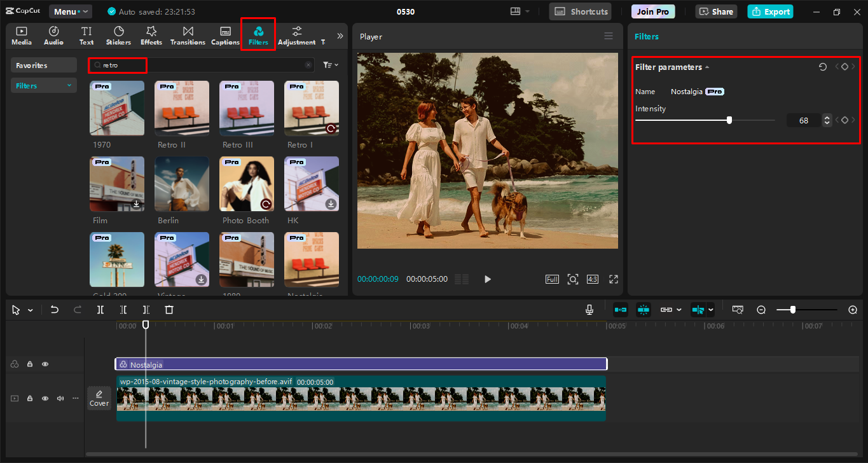Expand the selection tool dropdown chevron
Image resolution: width=868 pixels, height=463 pixels.
click(29, 310)
